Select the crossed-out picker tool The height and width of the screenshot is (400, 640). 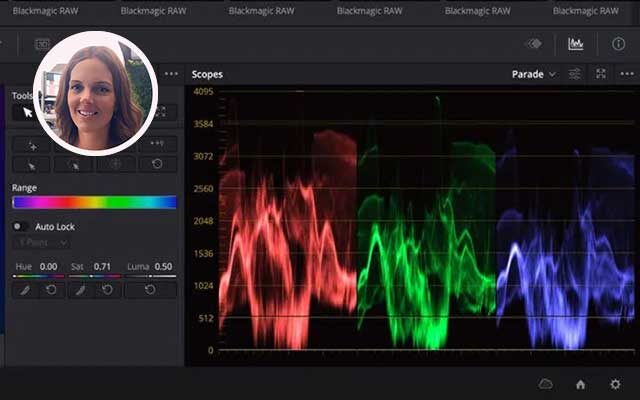pyautogui.click(x=74, y=165)
